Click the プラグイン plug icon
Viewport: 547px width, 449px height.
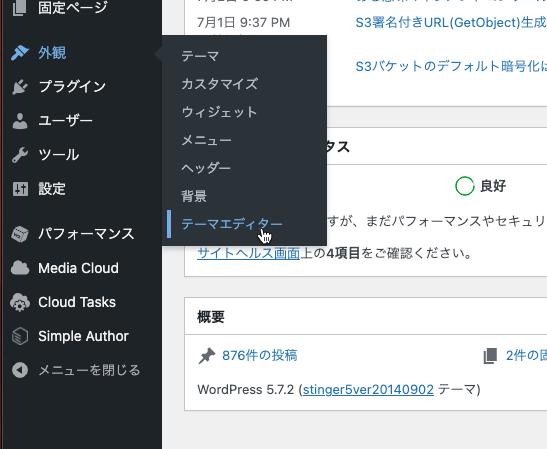(20, 87)
